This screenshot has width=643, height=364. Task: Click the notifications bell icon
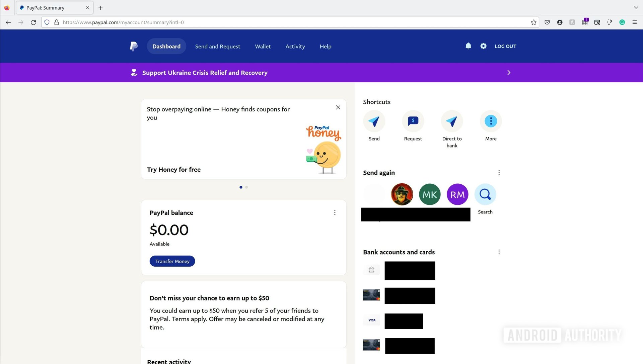click(468, 46)
